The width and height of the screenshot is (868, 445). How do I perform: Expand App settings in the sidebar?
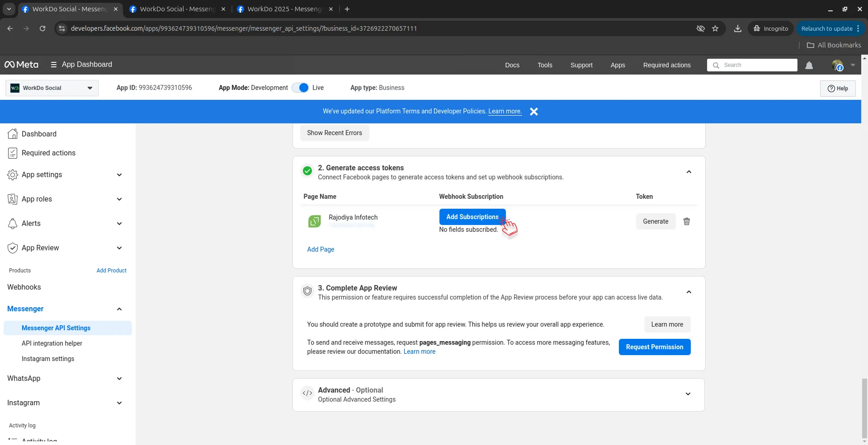(119, 175)
